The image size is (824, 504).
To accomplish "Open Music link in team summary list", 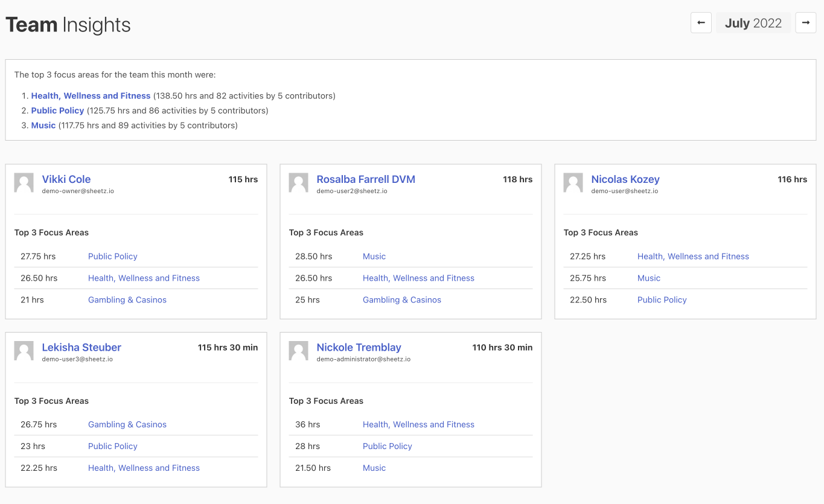I will click(43, 126).
